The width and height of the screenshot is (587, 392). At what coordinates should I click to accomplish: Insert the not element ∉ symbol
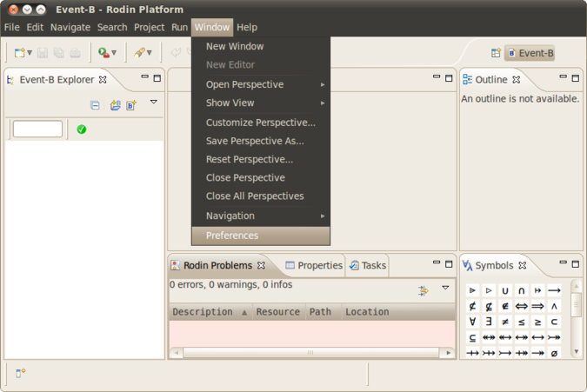coord(505,306)
